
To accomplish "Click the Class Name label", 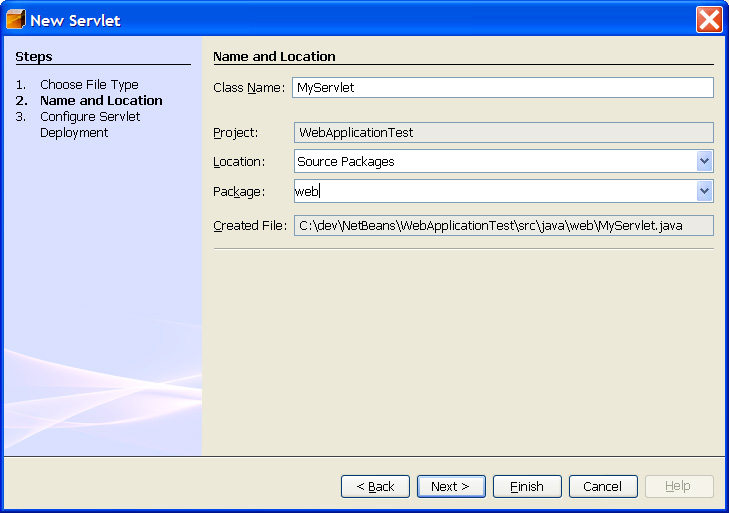I will click(x=249, y=88).
